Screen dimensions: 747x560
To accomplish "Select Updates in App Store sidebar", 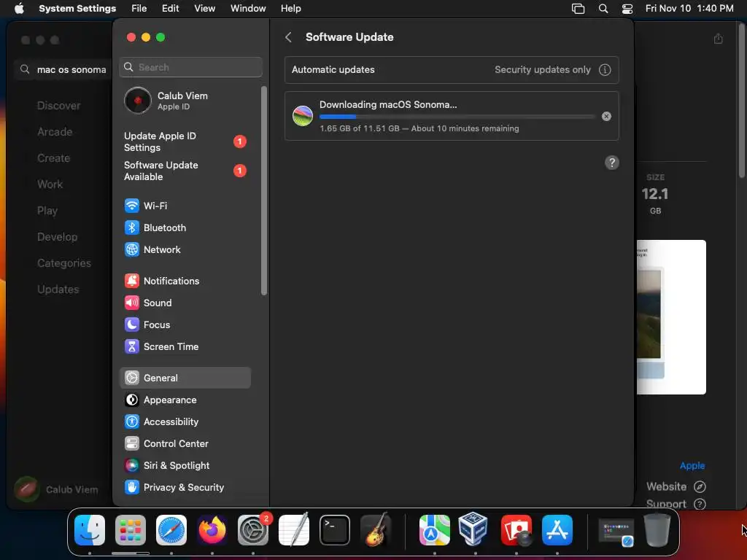I will coord(58,289).
